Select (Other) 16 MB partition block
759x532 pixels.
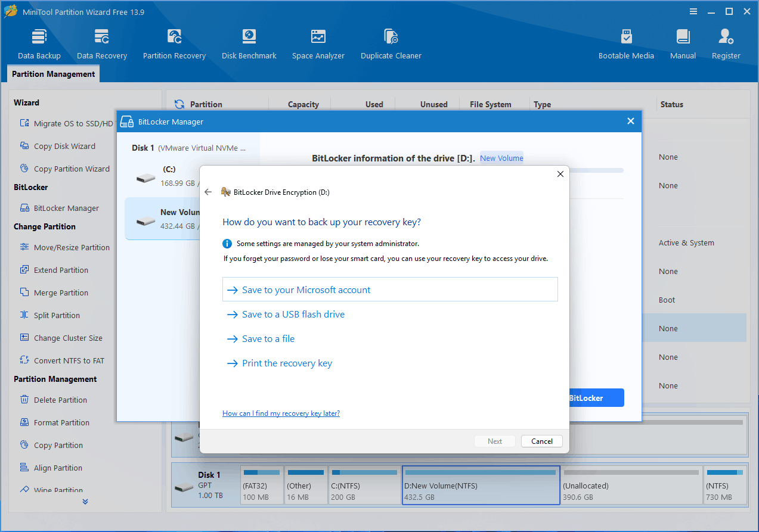coord(306,484)
